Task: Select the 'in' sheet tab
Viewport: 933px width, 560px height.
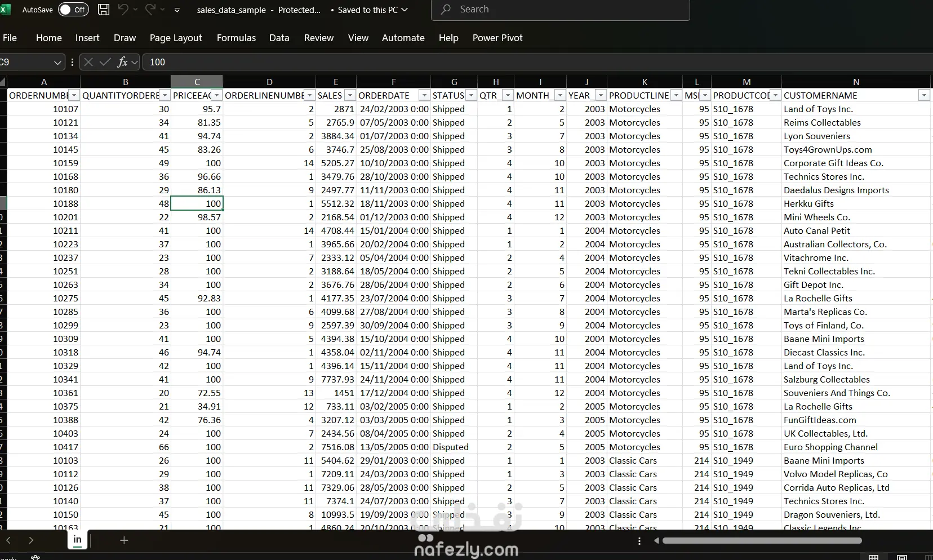Action: [x=78, y=540]
